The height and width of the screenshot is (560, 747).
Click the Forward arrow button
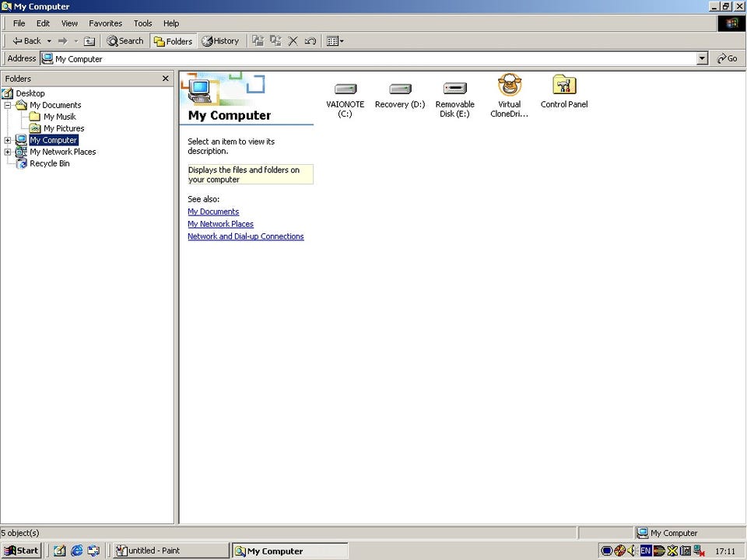(63, 41)
